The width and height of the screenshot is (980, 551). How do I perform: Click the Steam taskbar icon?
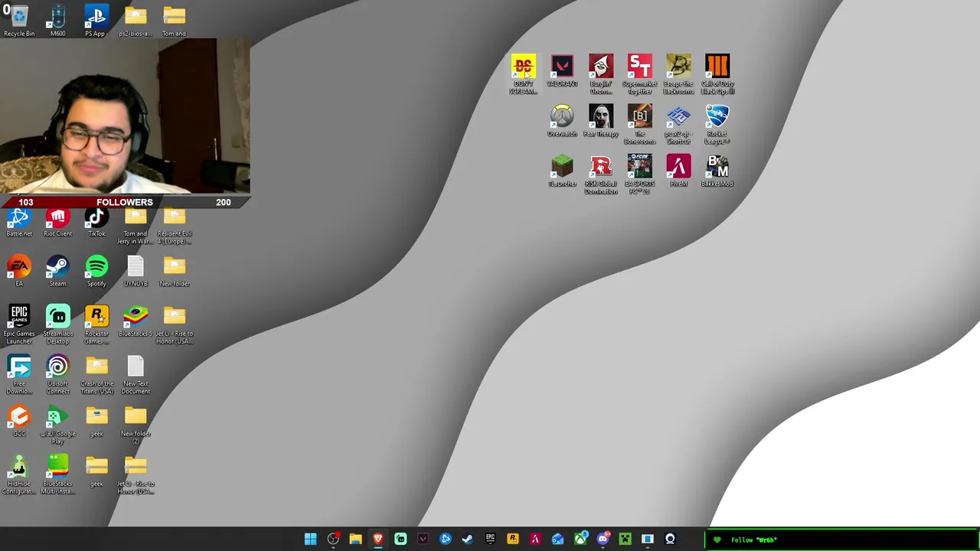pos(468,540)
